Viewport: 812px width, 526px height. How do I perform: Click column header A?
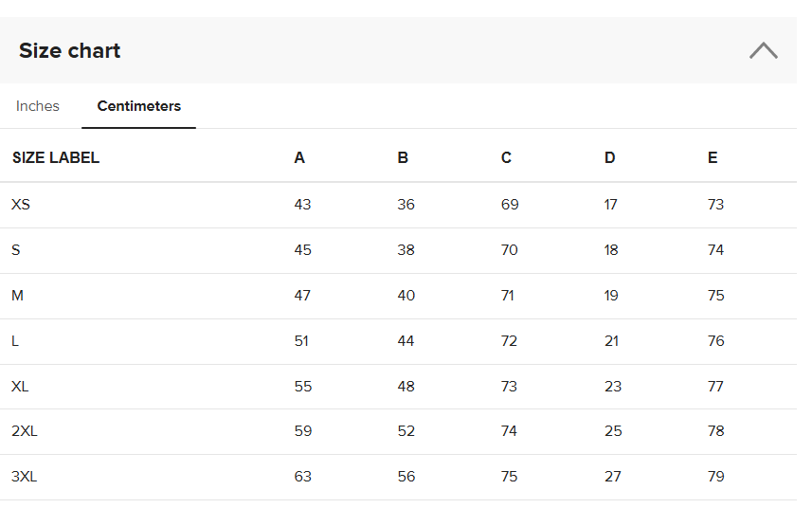[299, 158]
